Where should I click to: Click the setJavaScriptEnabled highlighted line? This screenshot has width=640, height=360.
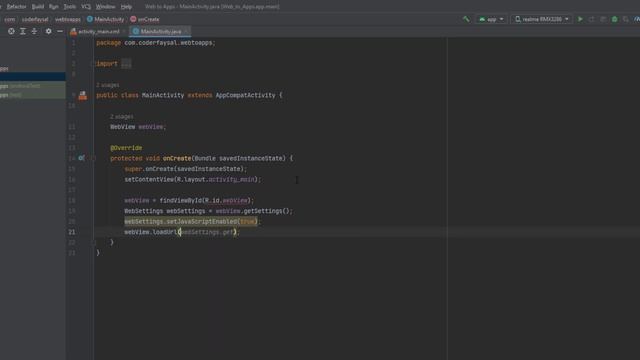tap(191, 221)
